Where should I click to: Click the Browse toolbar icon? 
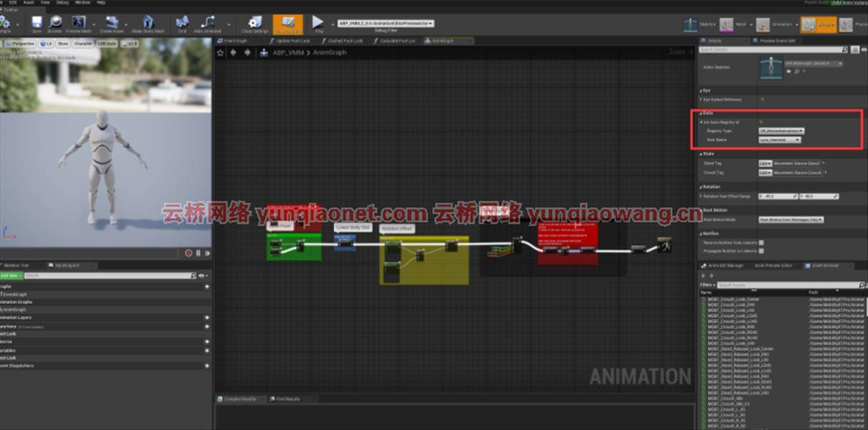tap(55, 24)
